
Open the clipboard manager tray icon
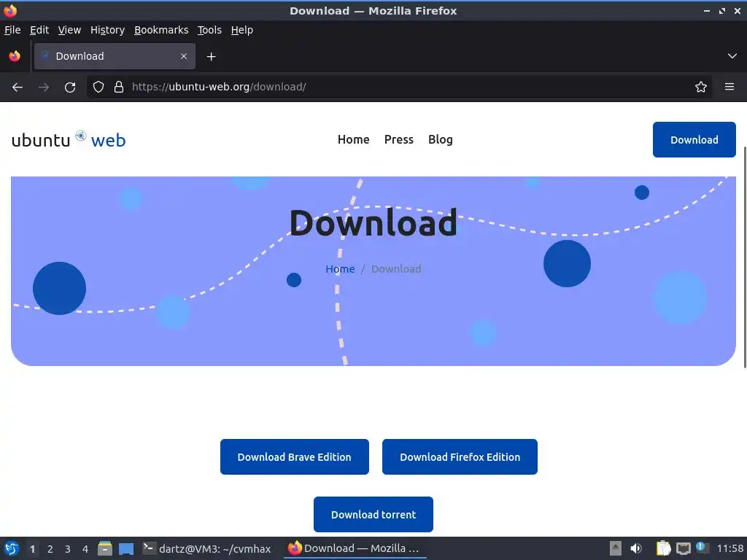coord(663,548)
